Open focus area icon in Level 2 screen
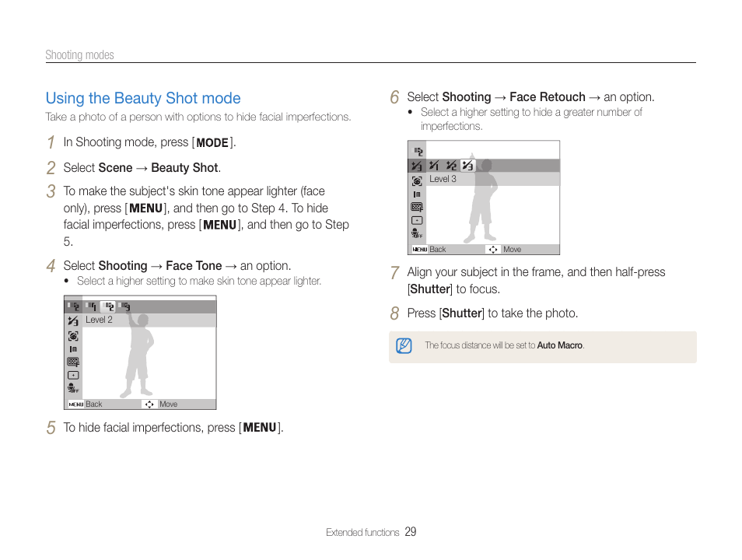 pos(73,376)
